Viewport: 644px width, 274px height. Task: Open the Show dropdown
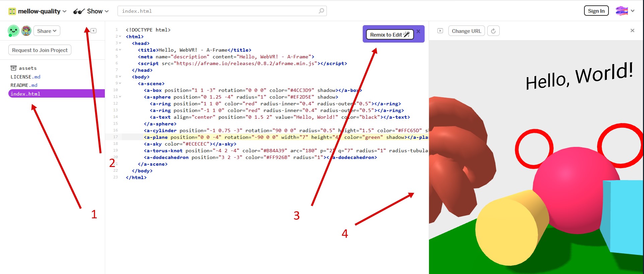pos(91,11)
